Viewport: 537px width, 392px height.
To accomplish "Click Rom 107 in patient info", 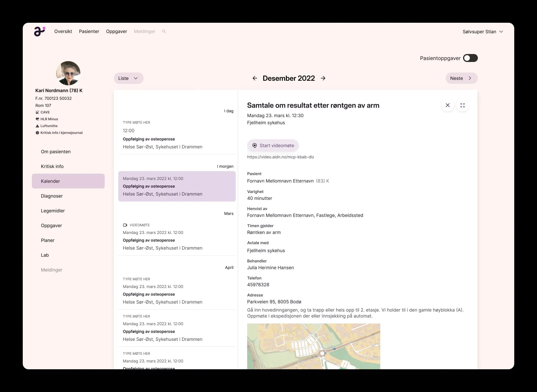I will coord(43,105).
